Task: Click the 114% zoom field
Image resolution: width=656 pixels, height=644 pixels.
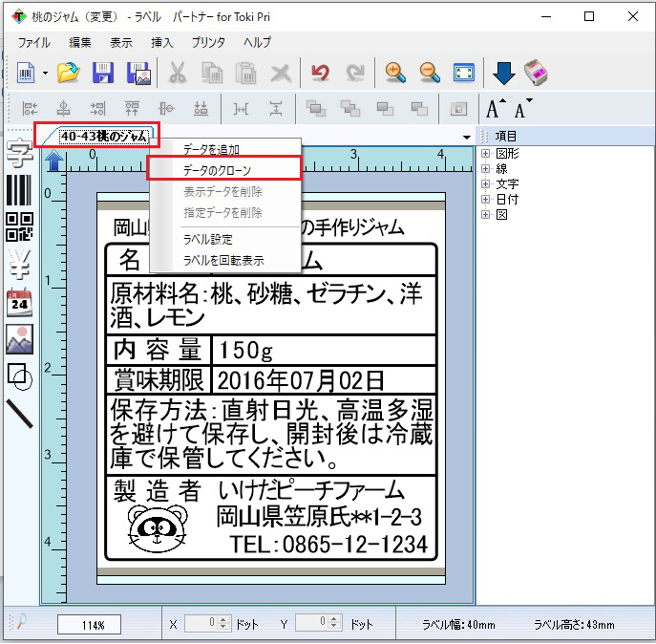Action: point(89,625)
